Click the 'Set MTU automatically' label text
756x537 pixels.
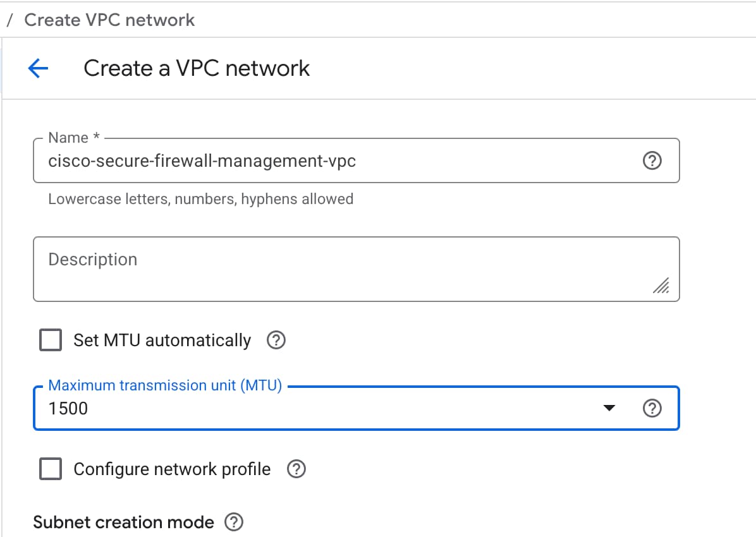(162, 341)
